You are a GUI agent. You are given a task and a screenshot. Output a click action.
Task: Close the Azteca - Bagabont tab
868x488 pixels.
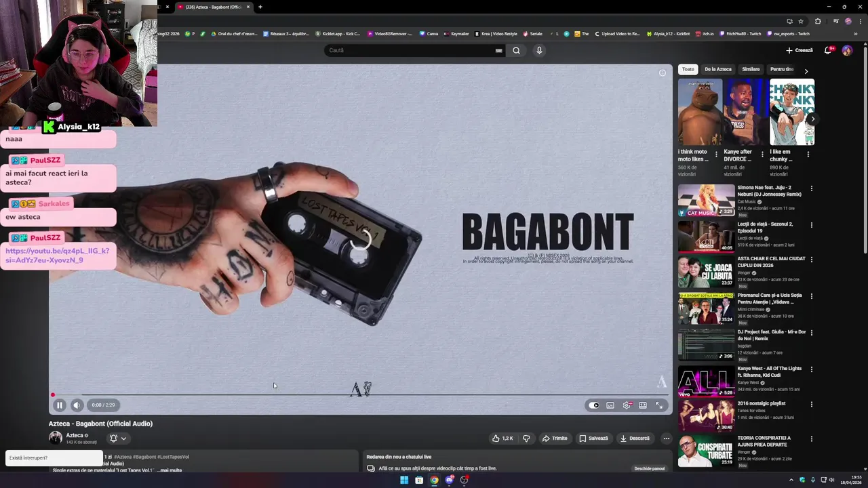point(248,7)
